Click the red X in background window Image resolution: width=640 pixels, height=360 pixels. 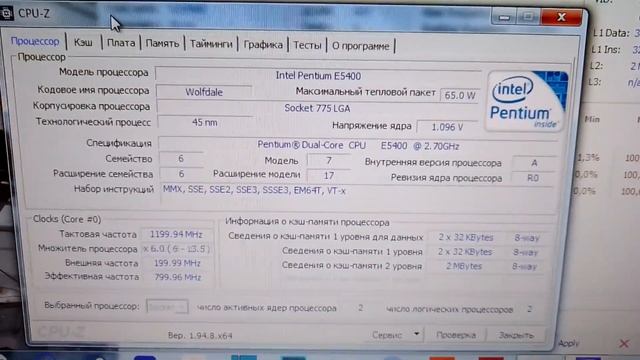(x=624, y=343)
